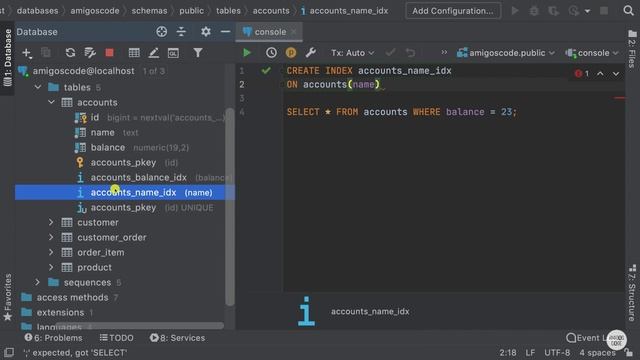
Task: Click the Edit Source pencil icon
Action: [x=153, y=53]
